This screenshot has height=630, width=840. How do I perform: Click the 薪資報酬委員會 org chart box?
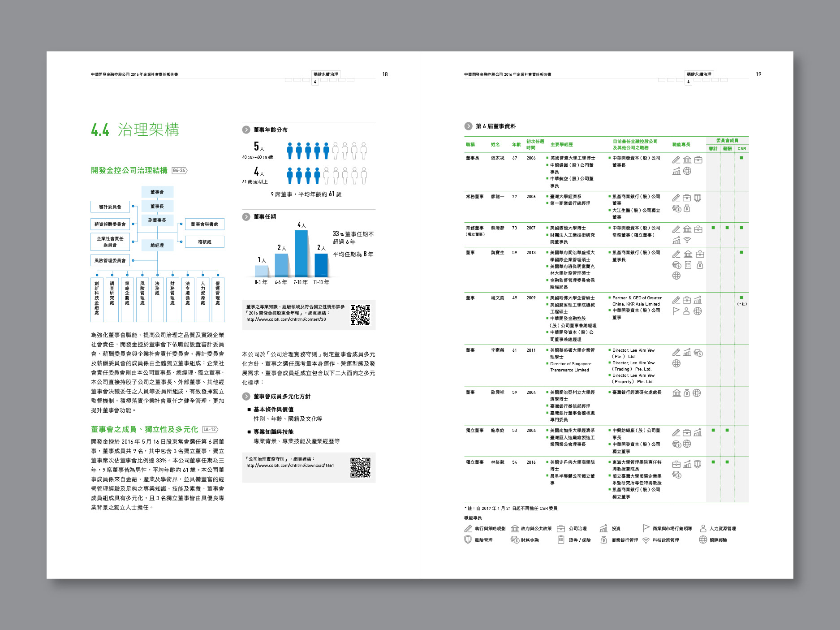[x=110, y=224]
